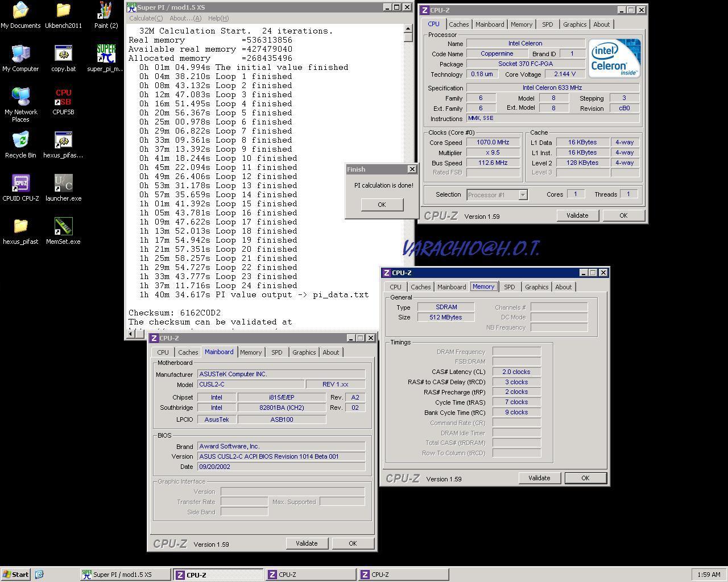The image size is (728, 582).
Task: Click Super PI vertical scrollbar up arrow
Action: (x=408, y=28)
